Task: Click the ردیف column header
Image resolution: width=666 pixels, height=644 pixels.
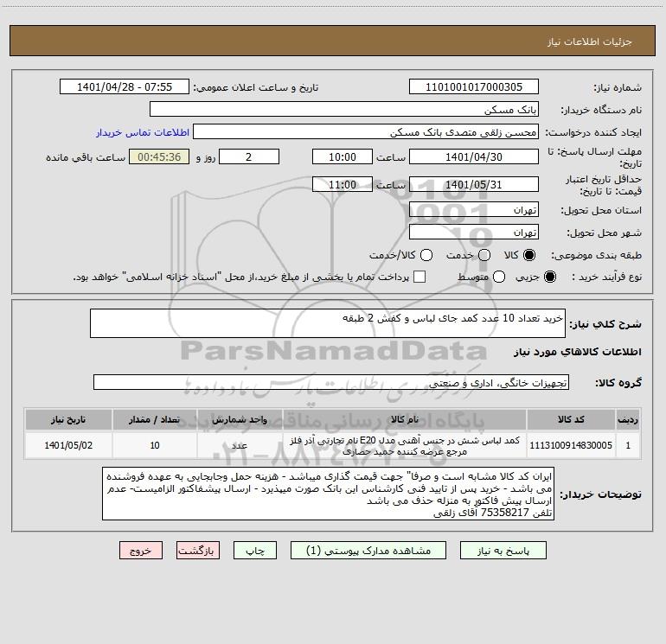Action: tap(628, 419)
